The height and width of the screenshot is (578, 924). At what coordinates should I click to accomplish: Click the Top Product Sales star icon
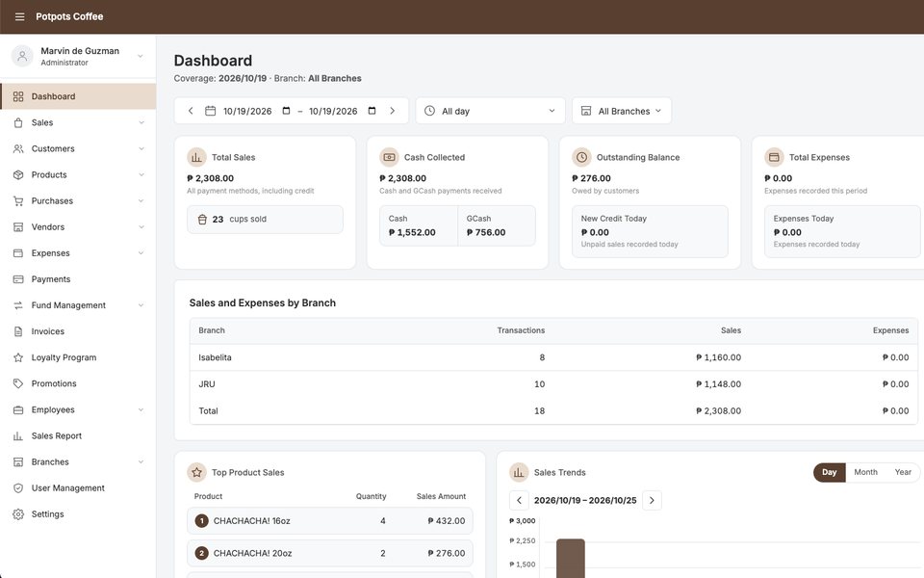point(196,472)
